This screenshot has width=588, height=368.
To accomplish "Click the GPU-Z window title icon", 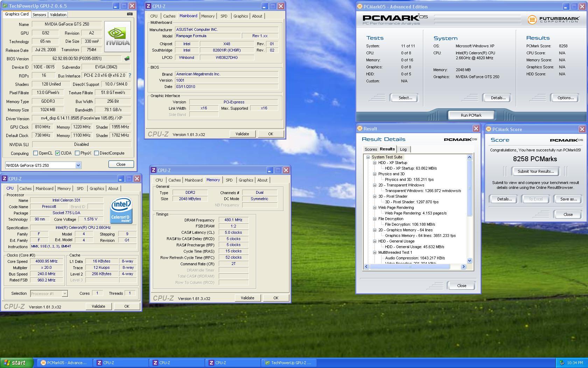I will (x=5, y=6).
